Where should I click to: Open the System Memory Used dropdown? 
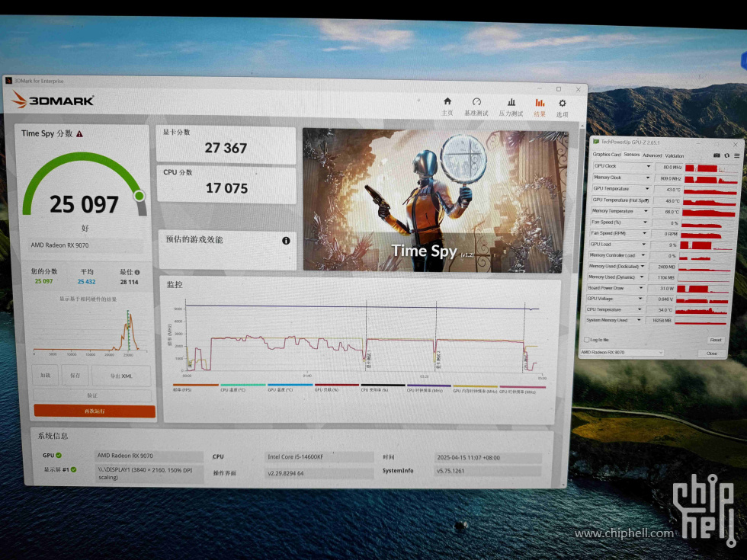[x=639, y=320]
